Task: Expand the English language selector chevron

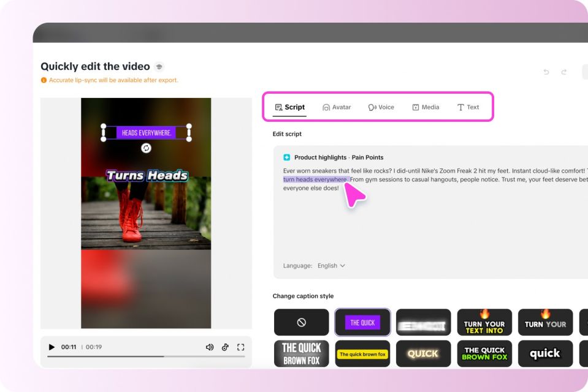Action: [x=342, y=265]
